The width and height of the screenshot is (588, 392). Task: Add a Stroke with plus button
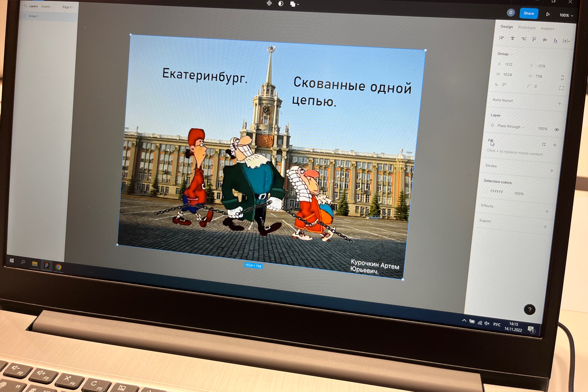pyautogui.click(x=552, y=171)
